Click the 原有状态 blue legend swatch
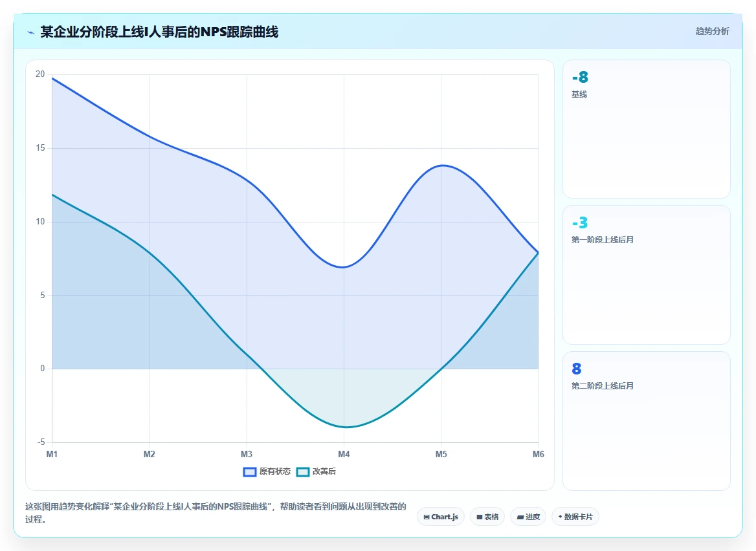The height and width of the screenshot is (551, 756). [x=249, y=472]
